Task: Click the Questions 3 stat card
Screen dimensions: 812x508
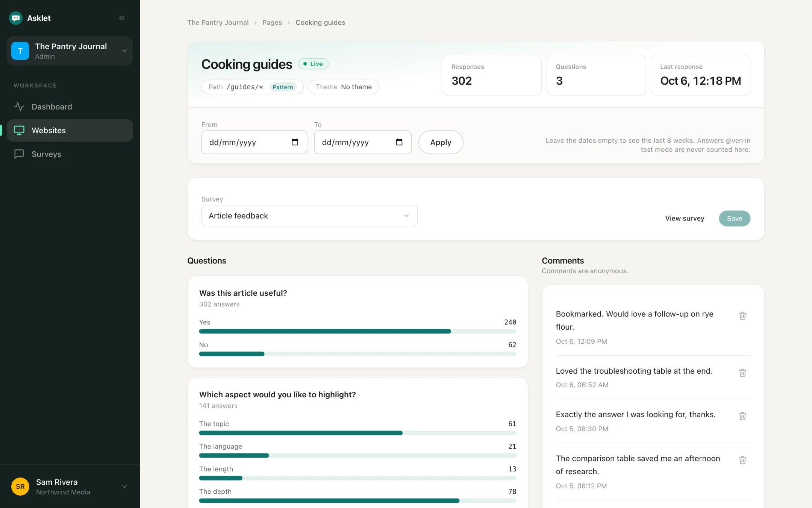Action: (596, 75)
